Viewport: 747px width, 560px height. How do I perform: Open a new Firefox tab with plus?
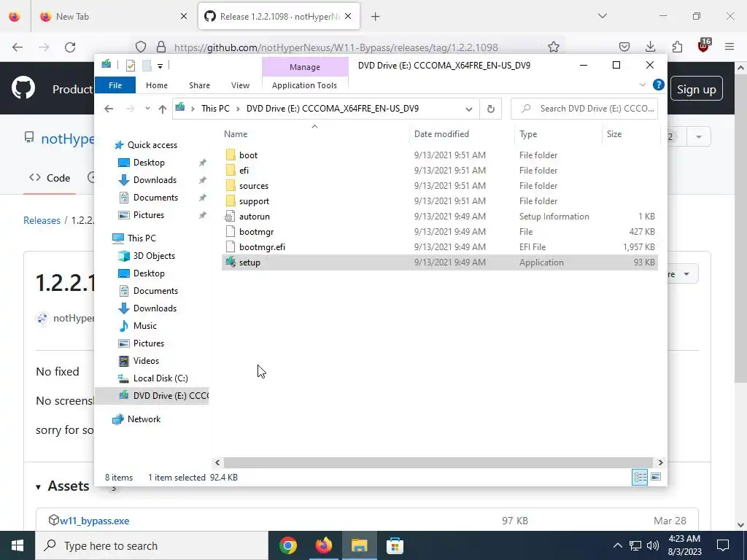376,17
